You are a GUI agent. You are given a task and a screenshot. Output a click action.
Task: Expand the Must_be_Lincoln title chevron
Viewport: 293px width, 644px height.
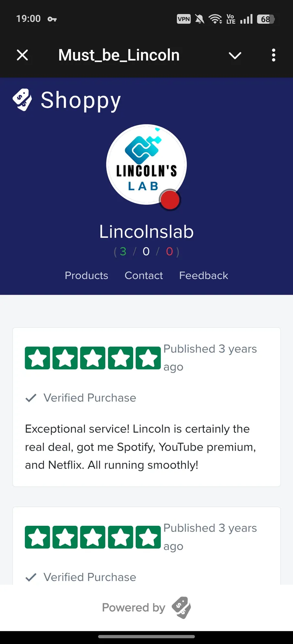235,55
